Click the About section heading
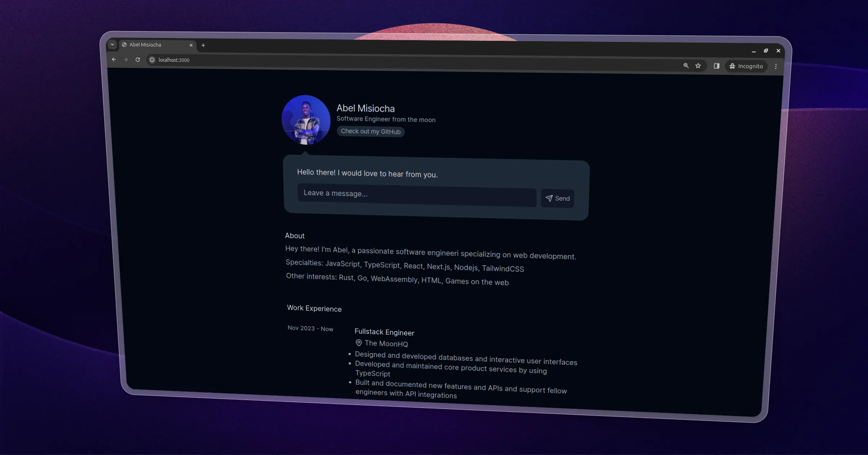This screenshot has width=868, height=455. coord(295,236)
